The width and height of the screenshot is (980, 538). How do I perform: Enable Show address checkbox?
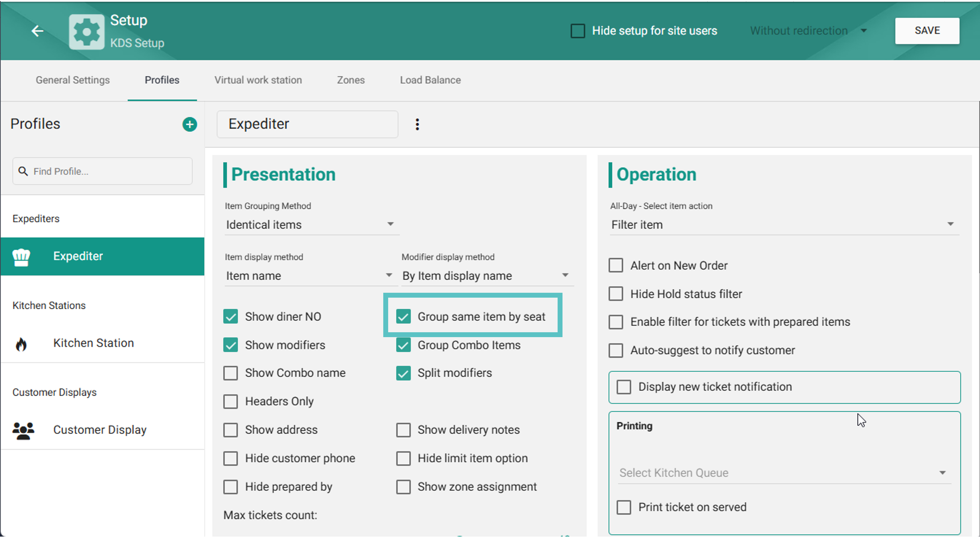point(231,430)
